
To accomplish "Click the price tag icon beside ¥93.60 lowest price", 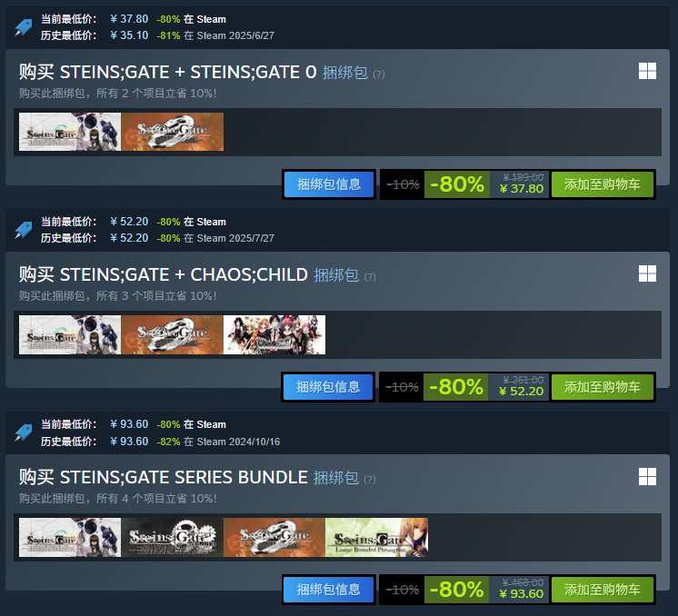I will 24,432.
